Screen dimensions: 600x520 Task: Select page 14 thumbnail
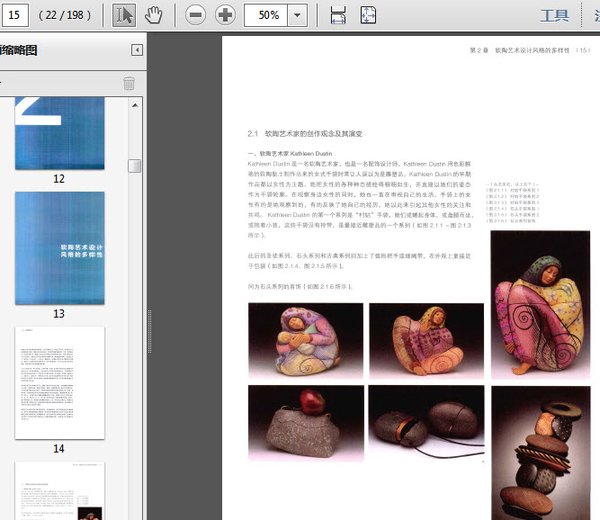tap(59, 382)
